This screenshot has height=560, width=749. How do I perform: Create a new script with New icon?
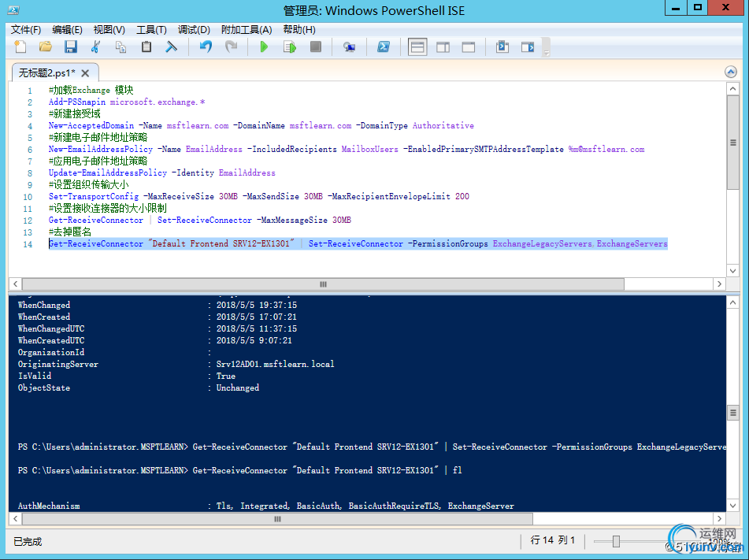tap(20, 46)
